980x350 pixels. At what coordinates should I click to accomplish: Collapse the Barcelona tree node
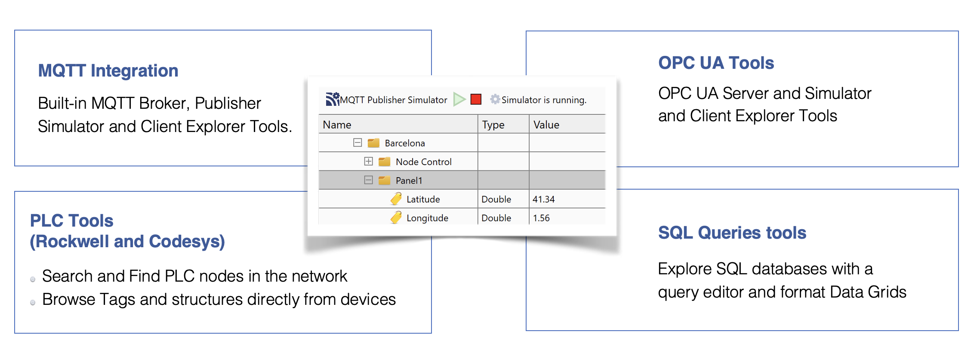click(357, 143)
